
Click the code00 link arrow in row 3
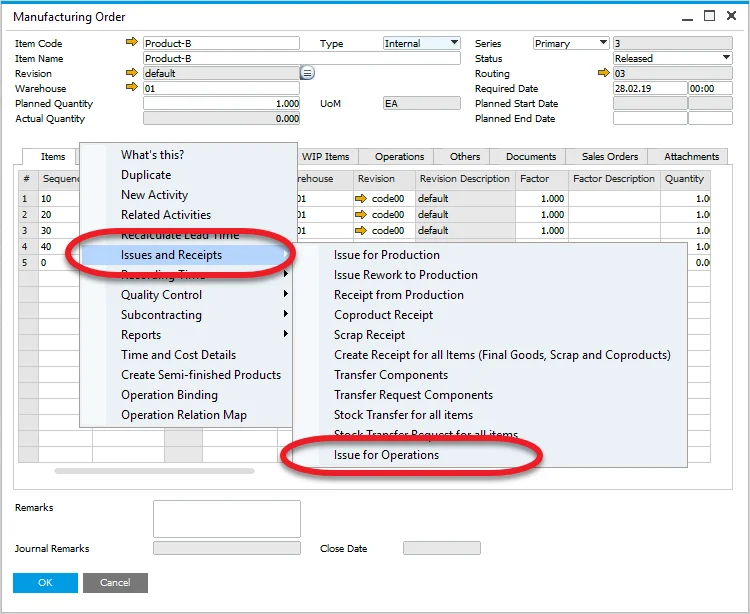click(361, 230)
